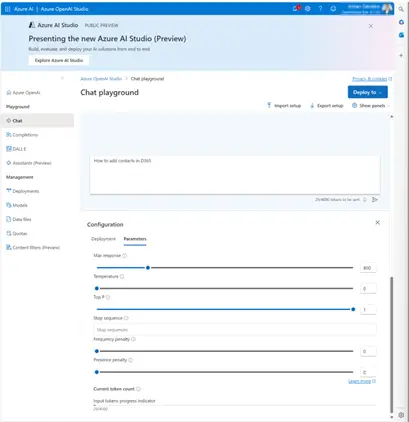409x422 pixels.
Task: Click the Max response info icon
Action: (x=125, y=256)
